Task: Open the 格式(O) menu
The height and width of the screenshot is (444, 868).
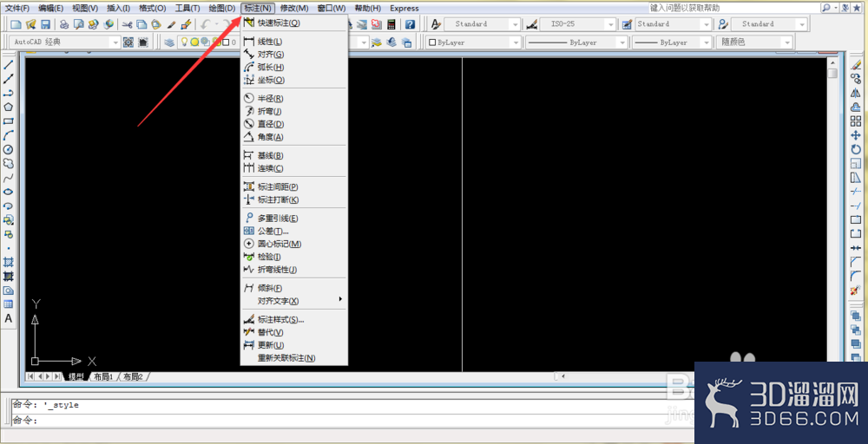Action: pos(152,9)
